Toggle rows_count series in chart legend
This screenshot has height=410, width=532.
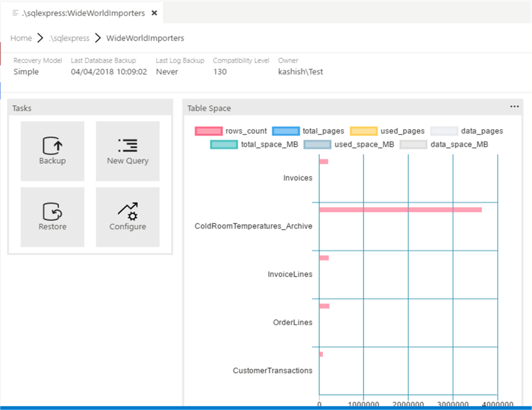[x=209, y=131]
